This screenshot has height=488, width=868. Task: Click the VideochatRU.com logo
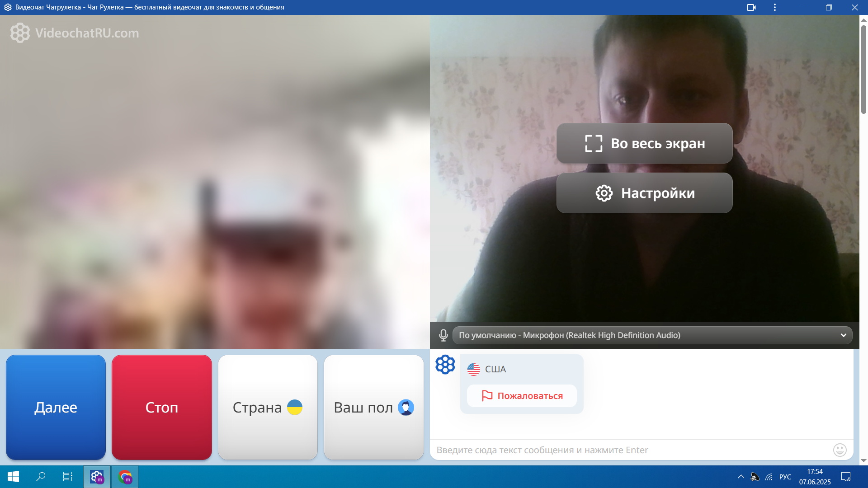(75, 33)
